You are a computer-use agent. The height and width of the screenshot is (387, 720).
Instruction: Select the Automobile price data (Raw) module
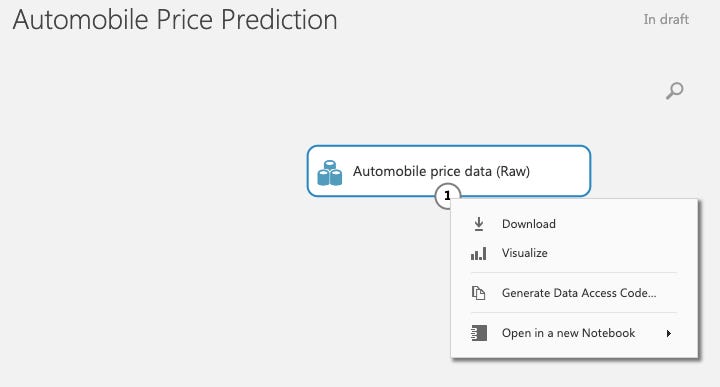click(449, 171)
